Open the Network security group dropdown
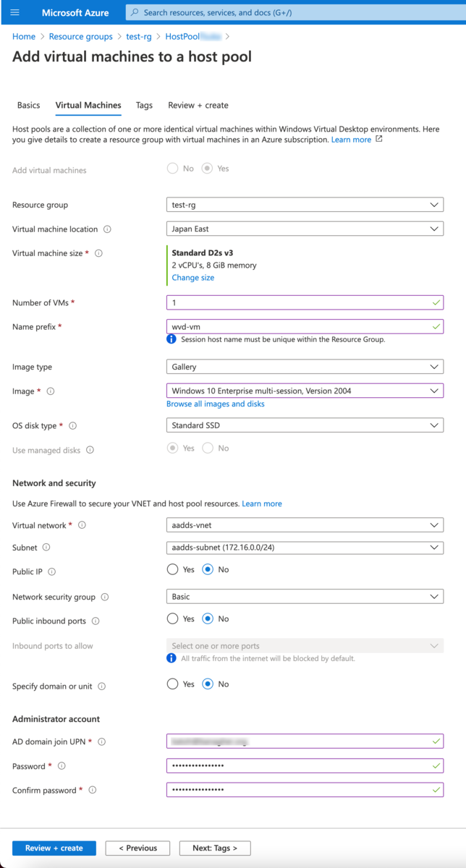This screenshot has height=868, width=466. point(305,597)
